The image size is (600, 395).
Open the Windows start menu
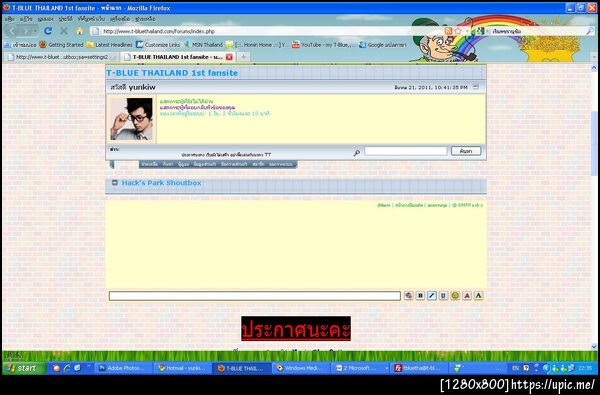pyautogui.click(x=24, y=368)
